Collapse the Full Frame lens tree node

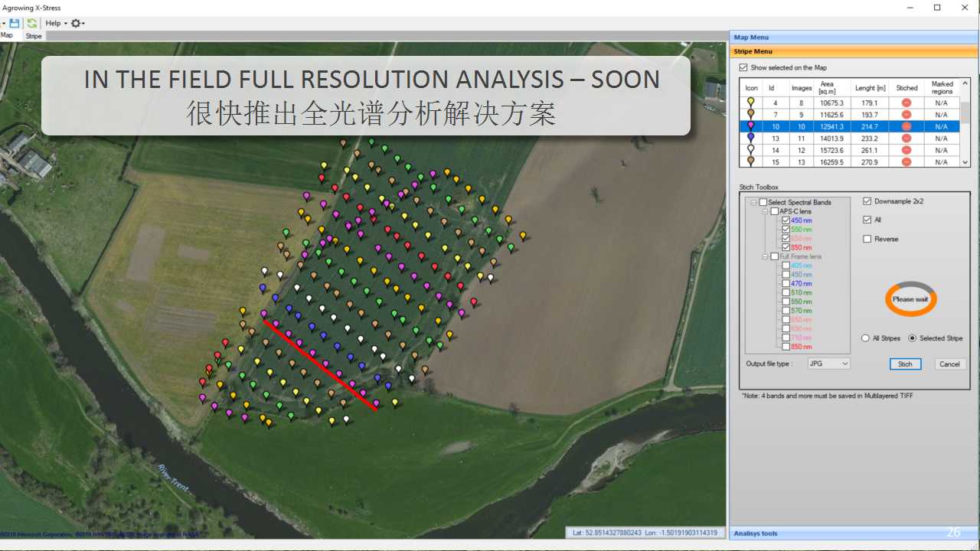[x=764, y=257]
